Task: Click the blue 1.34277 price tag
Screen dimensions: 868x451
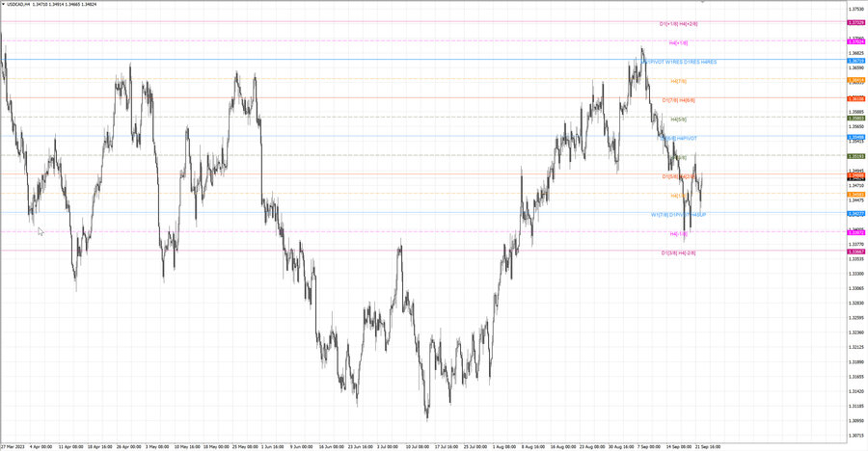Action: [855, 214]
